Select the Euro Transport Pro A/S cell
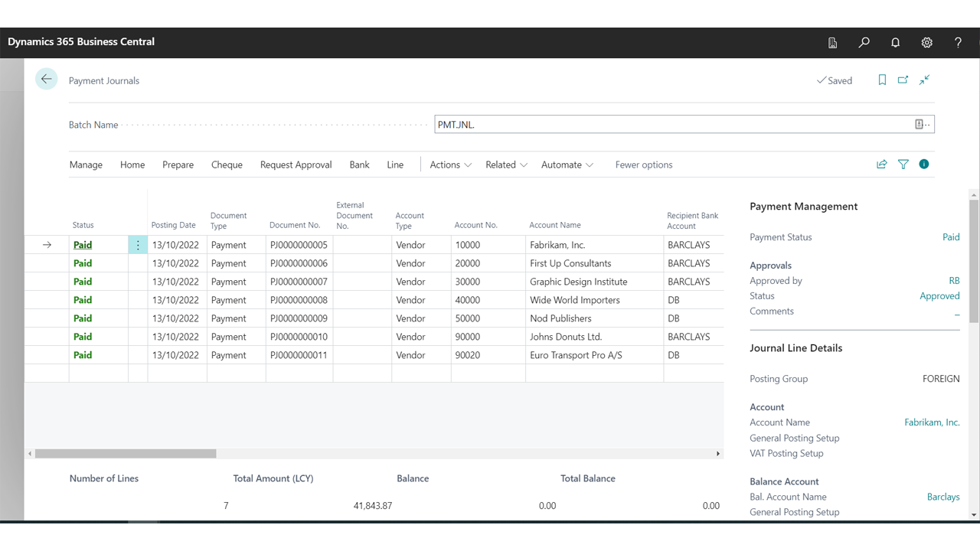Viewport: 980px width, 551px height. [x=594, y=355]
